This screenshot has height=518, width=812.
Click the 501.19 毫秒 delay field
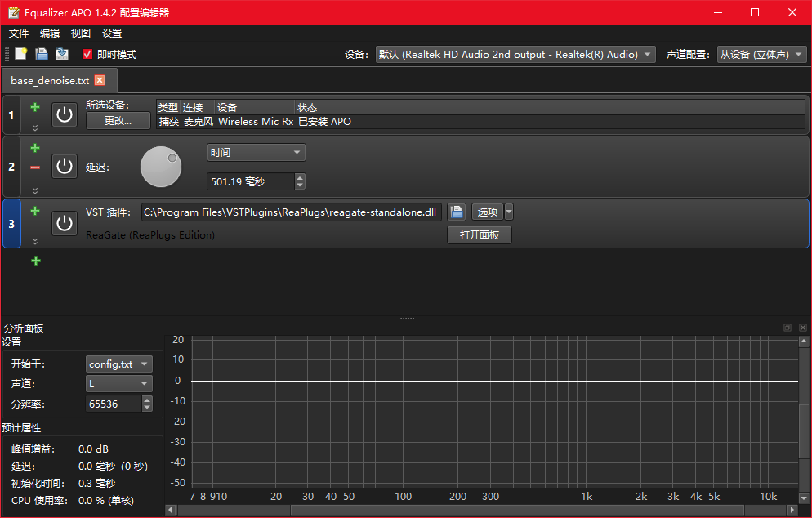[251, 182]
